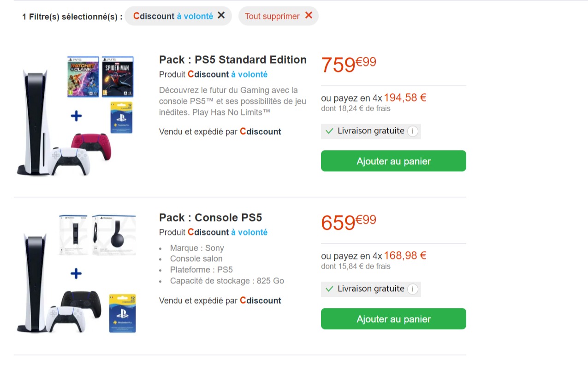Show delivery info for Console PS5 pack

click(413, 289)
